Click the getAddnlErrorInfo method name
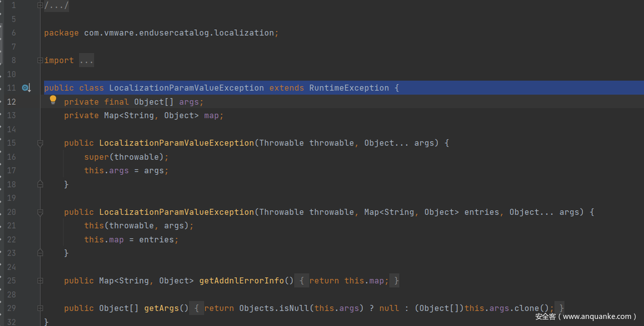 pyautogui.click(x=242, y=281)
